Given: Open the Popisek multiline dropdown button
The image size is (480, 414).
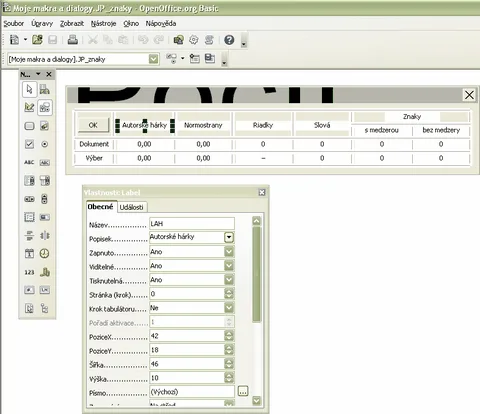Looking at the screenshot, I should [x=229, y=237].
